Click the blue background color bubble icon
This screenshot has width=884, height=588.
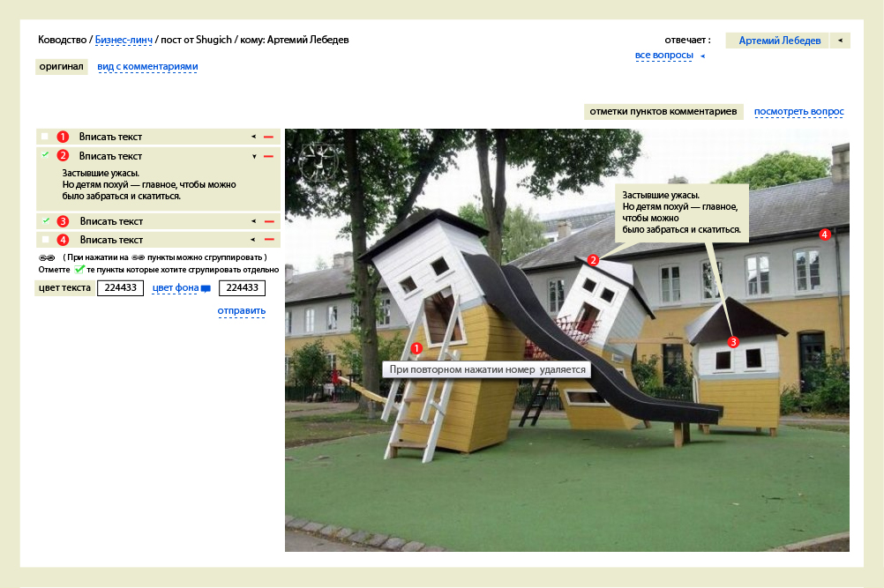point(206,288)
